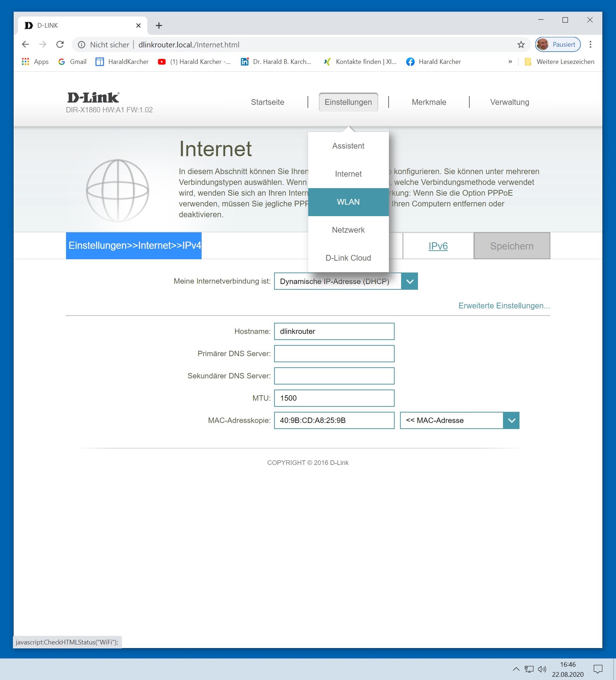Show hidden bookmarks with double chevron
Image resolution: width=616 pixels, height=680 pixels.
tap(510, 62)
